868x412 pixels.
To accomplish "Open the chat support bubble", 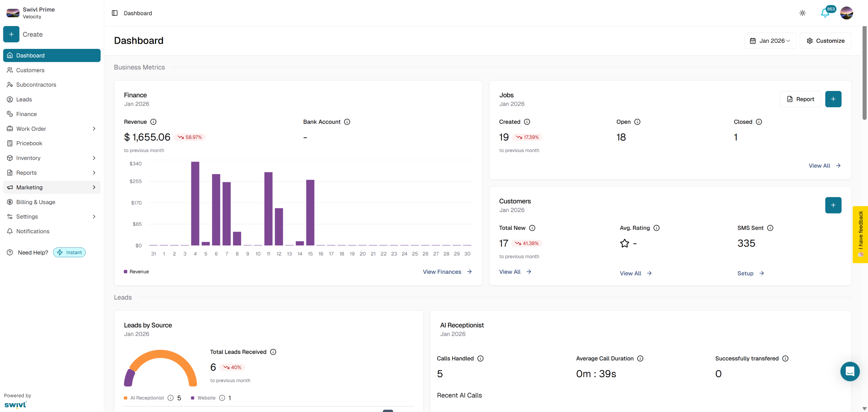I will [x=850, y=371].
